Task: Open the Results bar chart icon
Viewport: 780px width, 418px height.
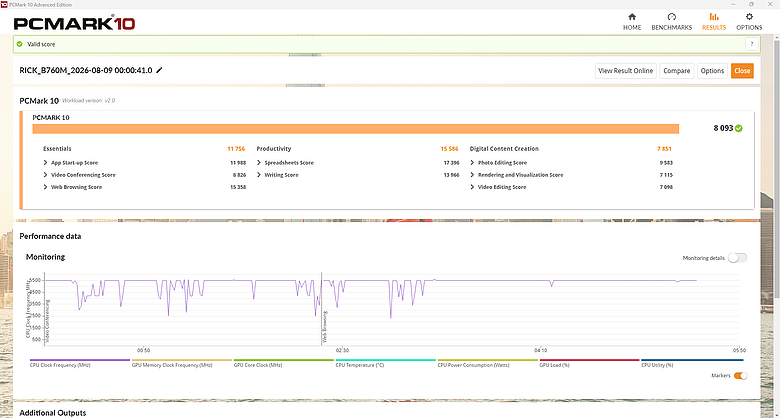Action: 714,16
